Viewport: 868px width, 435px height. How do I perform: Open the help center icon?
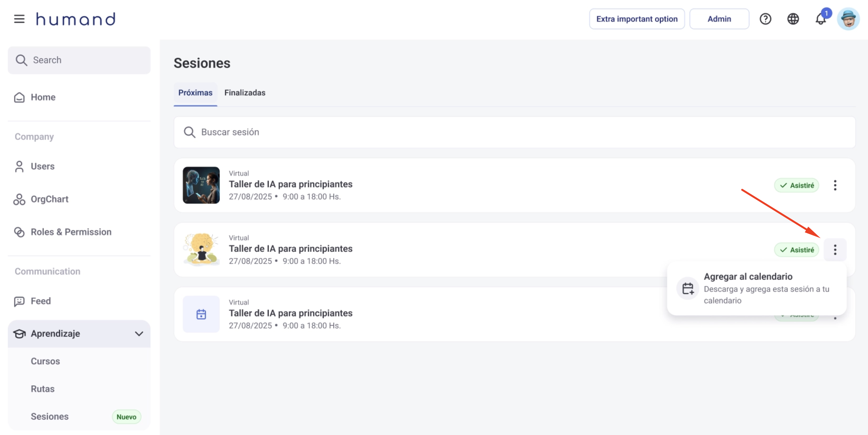tap(766, 19)
